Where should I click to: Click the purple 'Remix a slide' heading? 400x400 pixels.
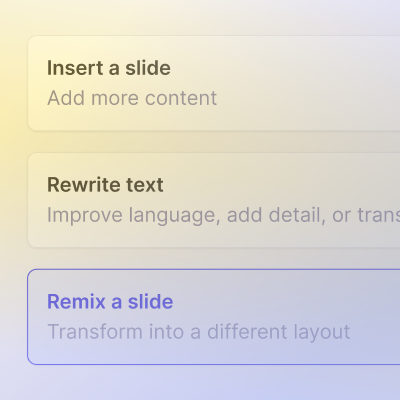110,302
